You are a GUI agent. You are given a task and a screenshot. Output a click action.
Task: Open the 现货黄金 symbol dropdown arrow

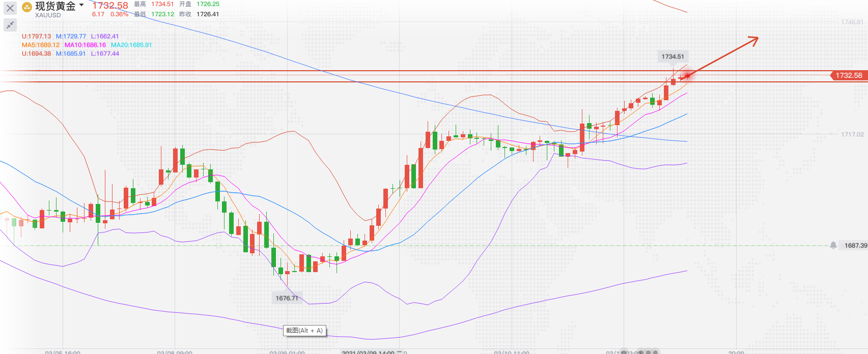pos(81,6)
